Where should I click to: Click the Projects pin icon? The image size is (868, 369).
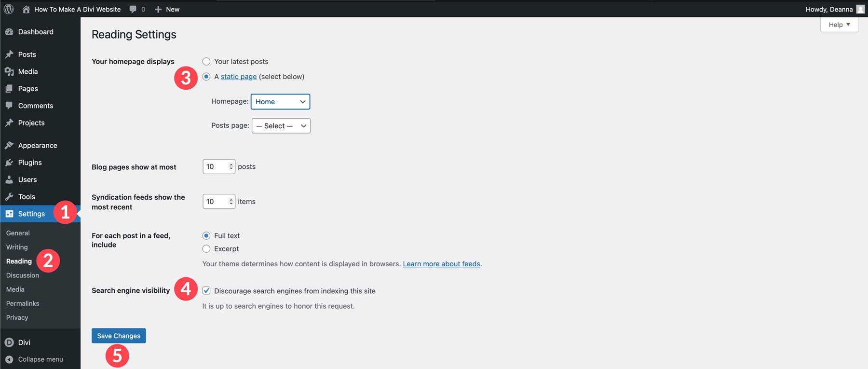[x=9, y=123]
